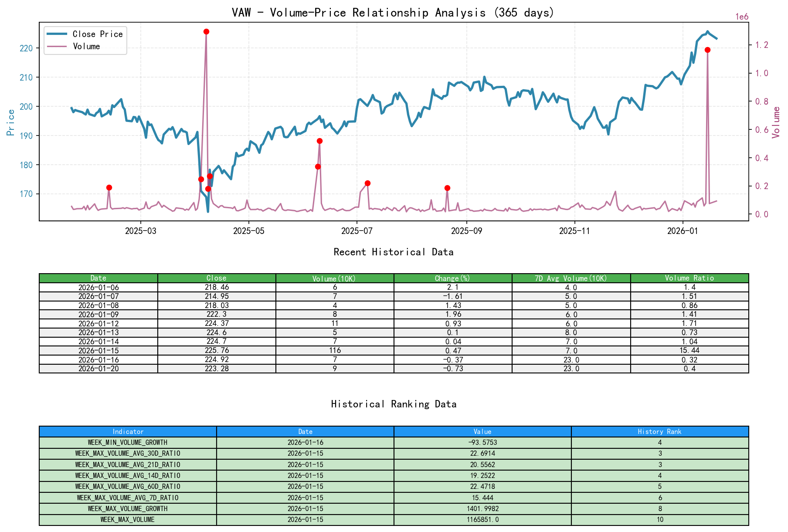Click the red dot on the late-August spike

click(447, 188)
